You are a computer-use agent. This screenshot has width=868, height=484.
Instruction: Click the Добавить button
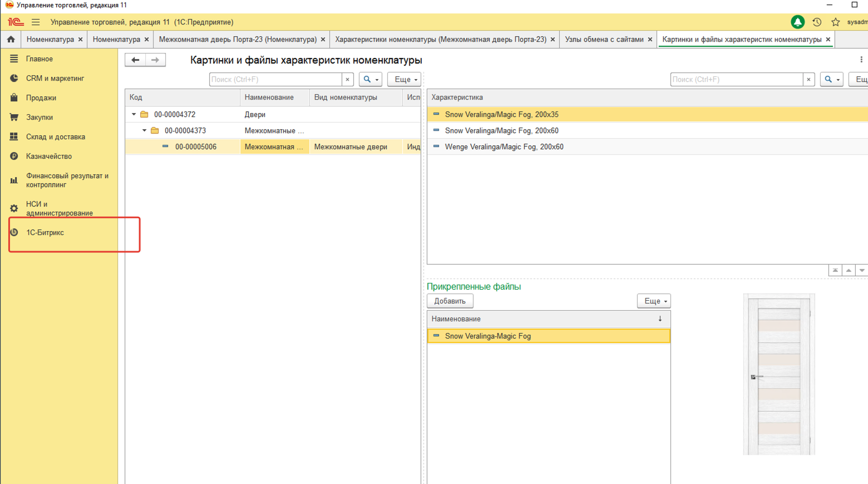[450, 301]
